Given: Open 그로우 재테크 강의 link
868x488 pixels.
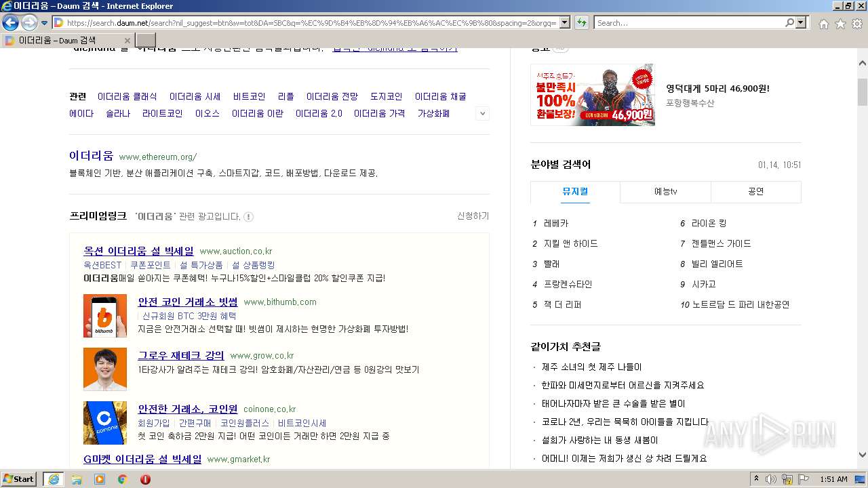Looking at the screenshot, I should 181,355.
